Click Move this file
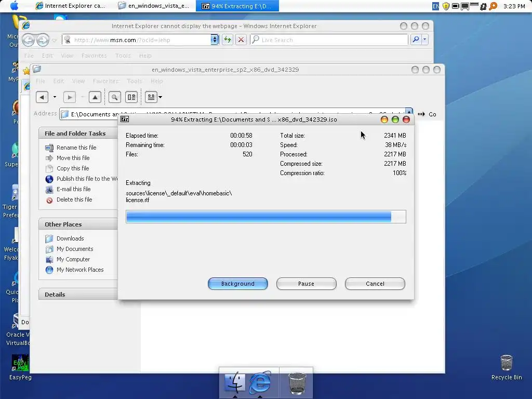Screen dimensions: 532x399 click(73, 158)
